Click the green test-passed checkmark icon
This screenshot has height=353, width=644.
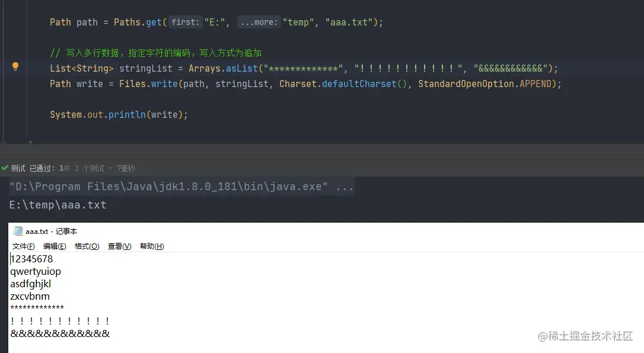coord(5,168)
